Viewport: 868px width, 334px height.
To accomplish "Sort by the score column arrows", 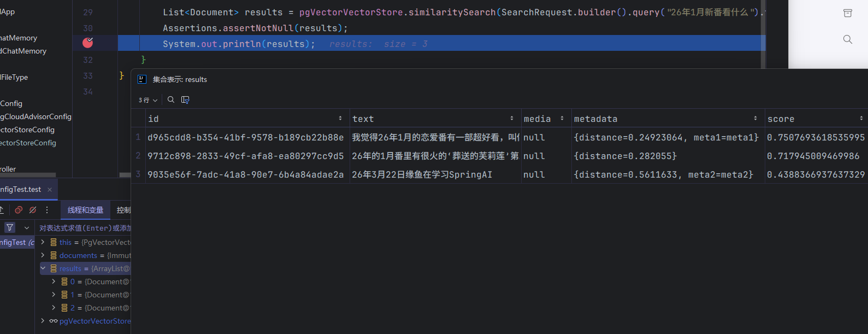I will (x=861, y=119).
